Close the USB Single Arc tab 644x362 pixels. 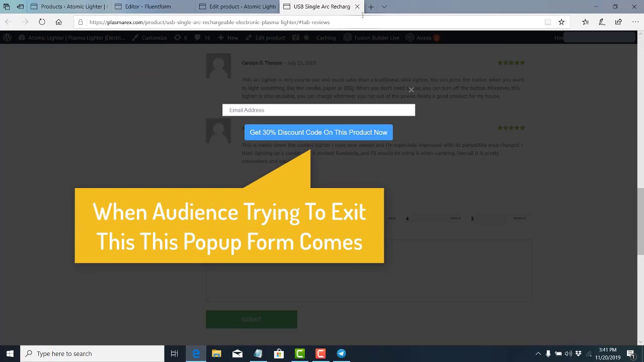[357, 7]
